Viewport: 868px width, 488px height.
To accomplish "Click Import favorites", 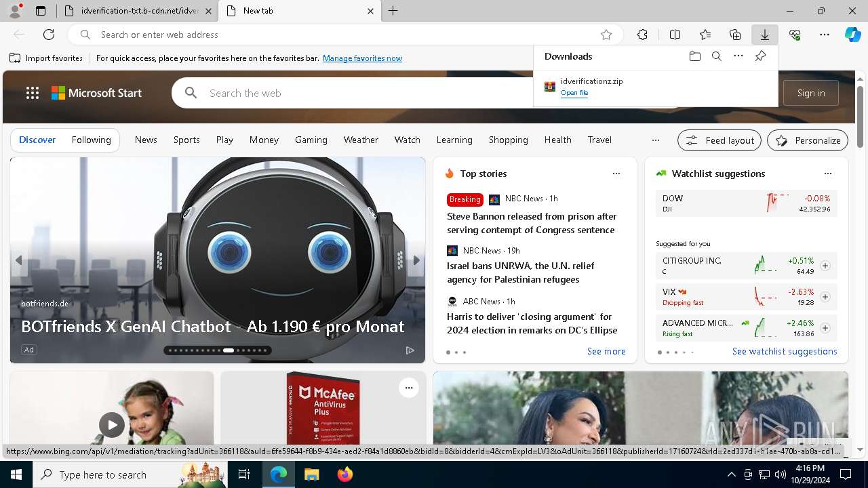I will (46, 58).
